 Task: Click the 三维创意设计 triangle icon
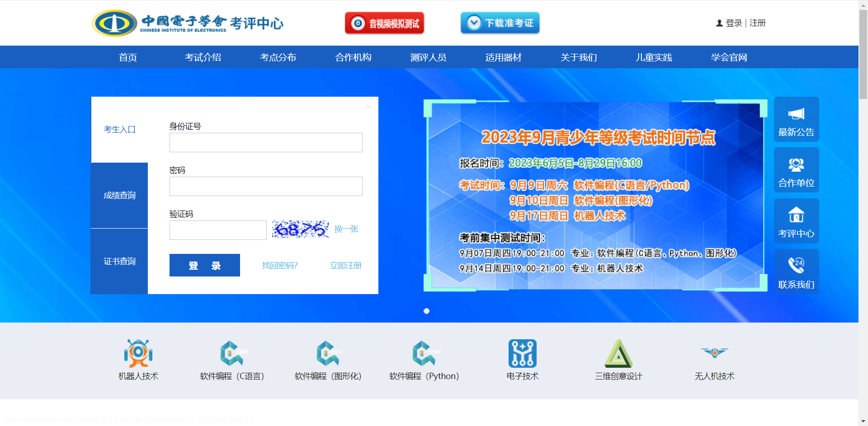[619, 355]
